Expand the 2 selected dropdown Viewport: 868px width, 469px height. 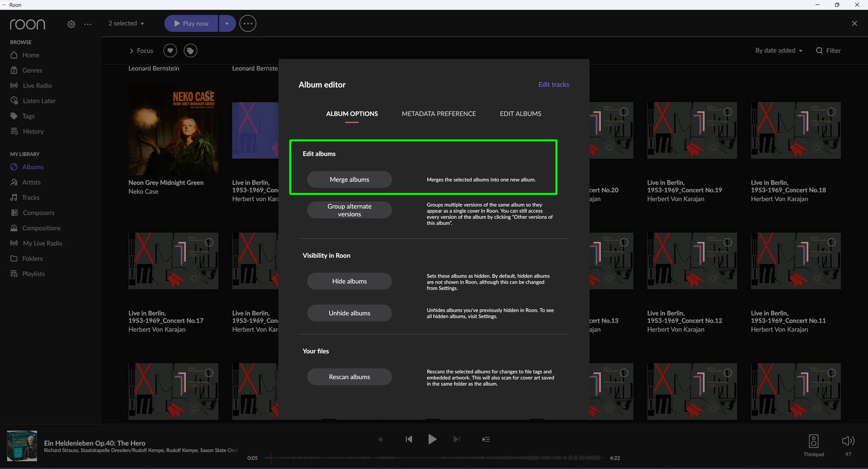tap(126, 24)
